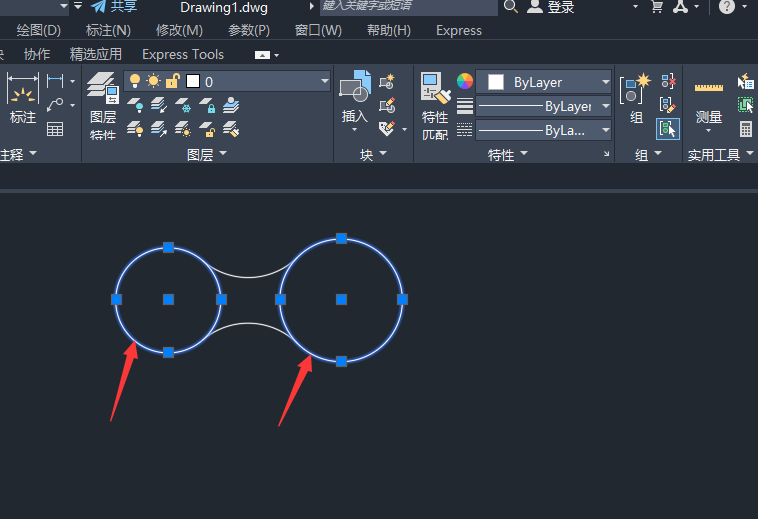The width and height of the screenshot is (758, 519).
Task: Click the layer Isolate icon
Action: coord(159,105)
